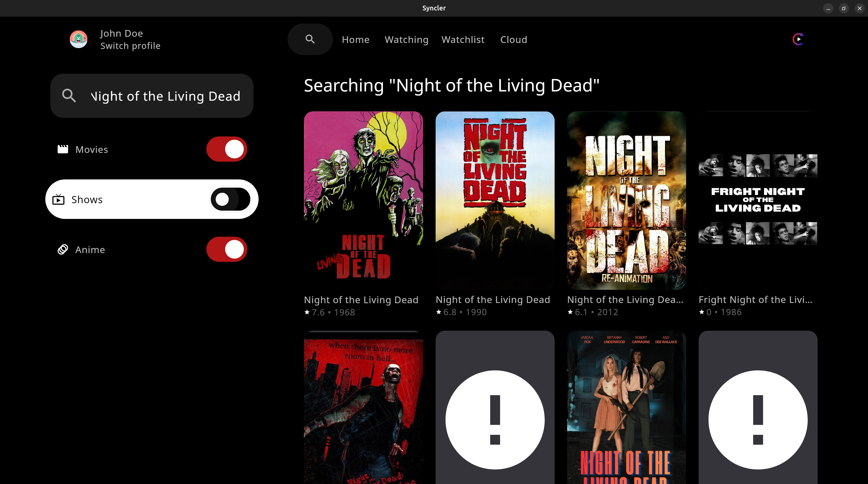Open Night of the Living Dead 1968 poster

[x=364, y=200]
